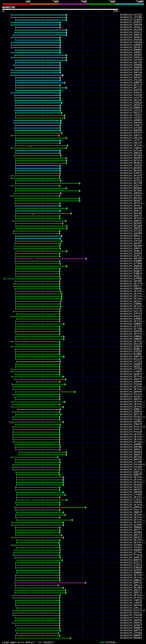Click the Large gaps legend text

10,642
